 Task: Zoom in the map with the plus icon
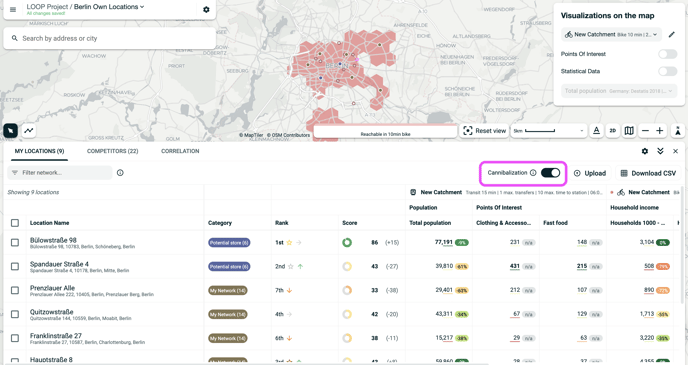tap(659, 131)
